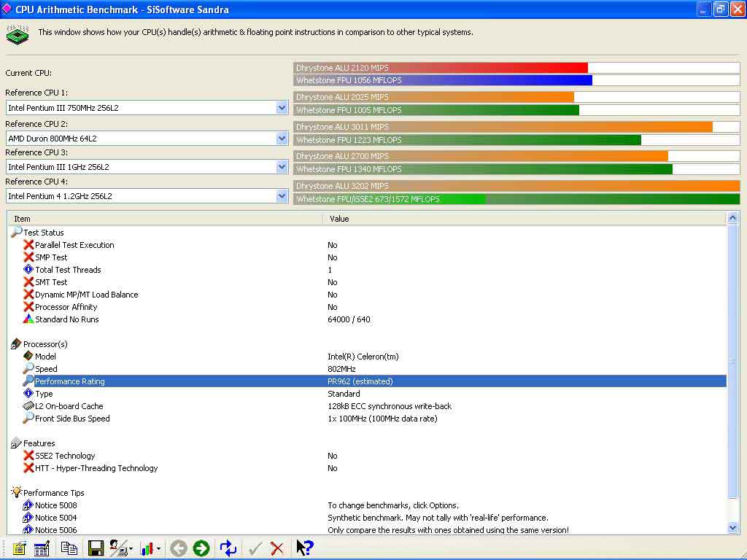
Task: Click the scrollbar down arrow in results list
Action: [733, 528]
